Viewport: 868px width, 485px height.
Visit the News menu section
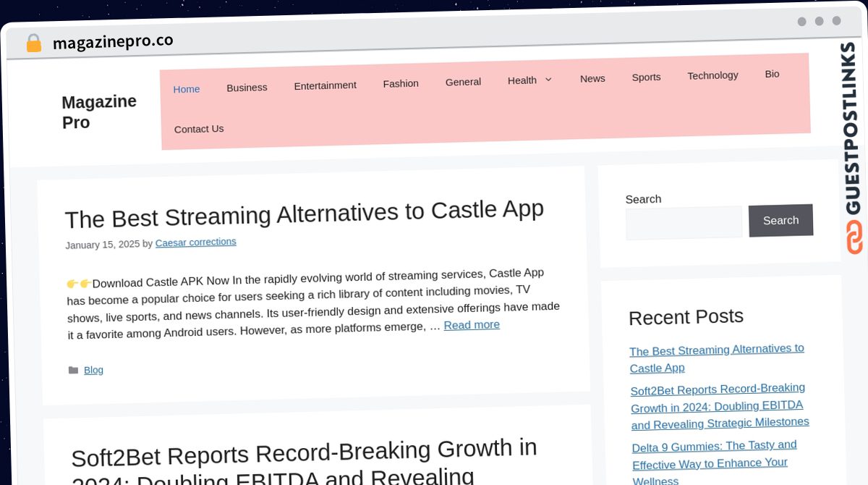(x=592, y=78)
